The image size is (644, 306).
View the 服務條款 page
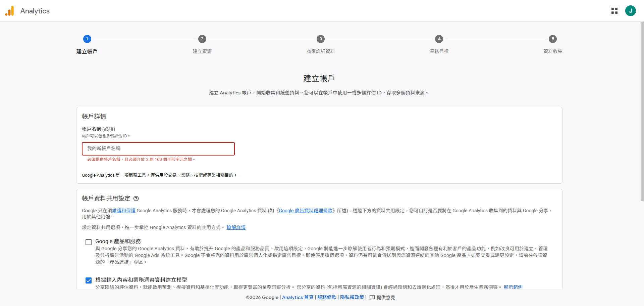pos(326,297)
